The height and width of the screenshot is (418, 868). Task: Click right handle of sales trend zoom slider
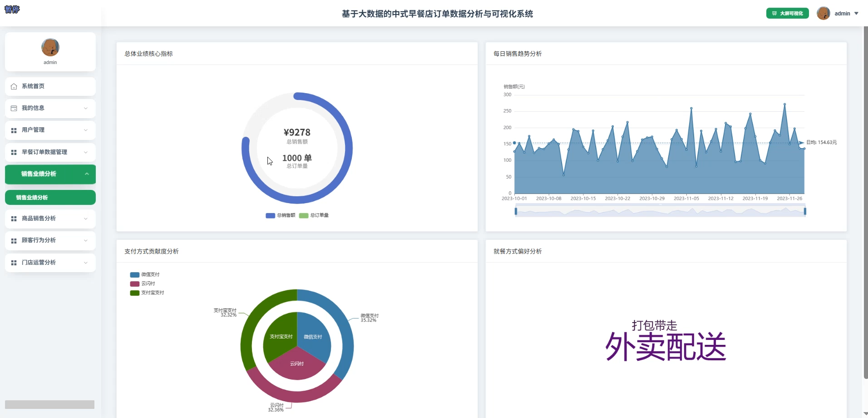coord(805,211)
